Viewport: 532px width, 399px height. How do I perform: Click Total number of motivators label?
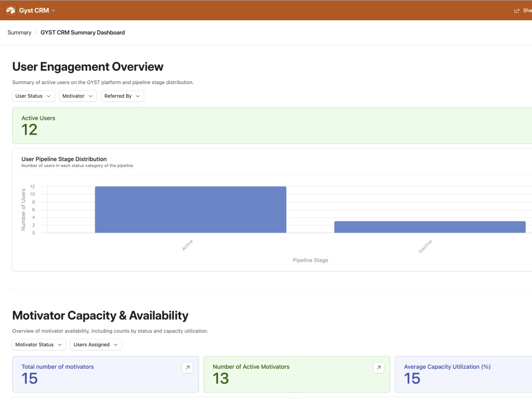click(57, 367)
